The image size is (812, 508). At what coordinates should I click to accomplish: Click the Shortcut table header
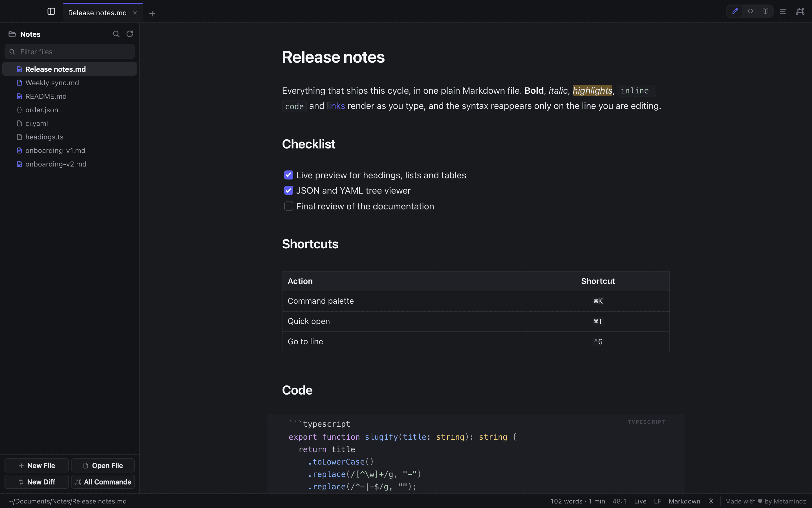coord(598,281)
